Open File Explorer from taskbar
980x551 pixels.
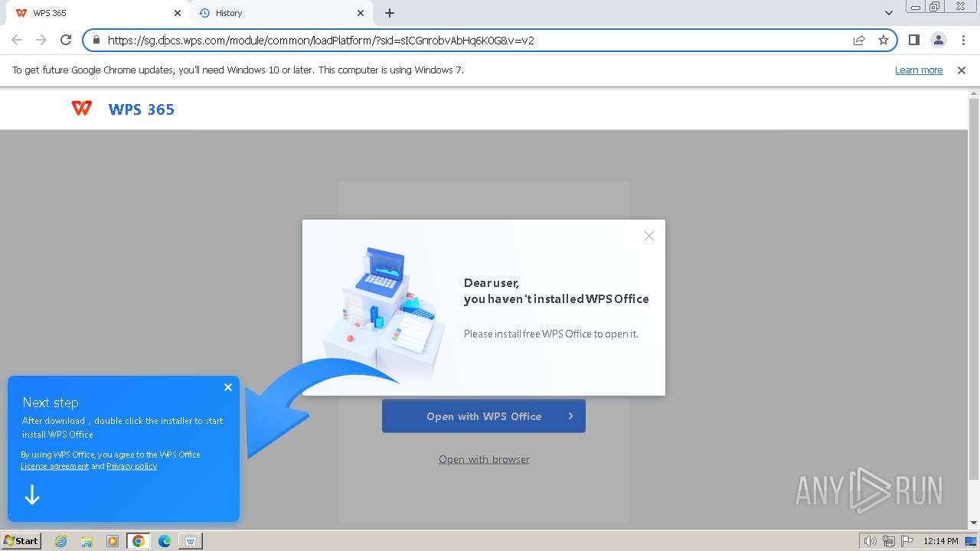click(87, 541)
